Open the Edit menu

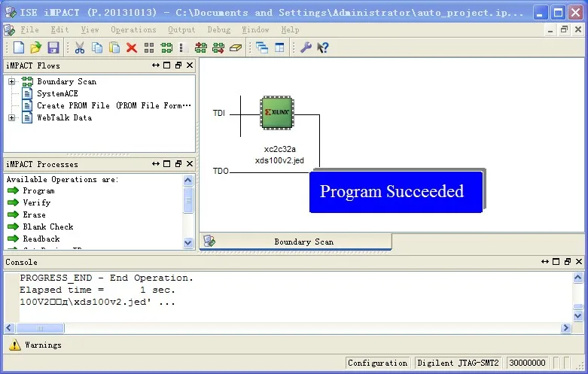[x=59, y=29]
